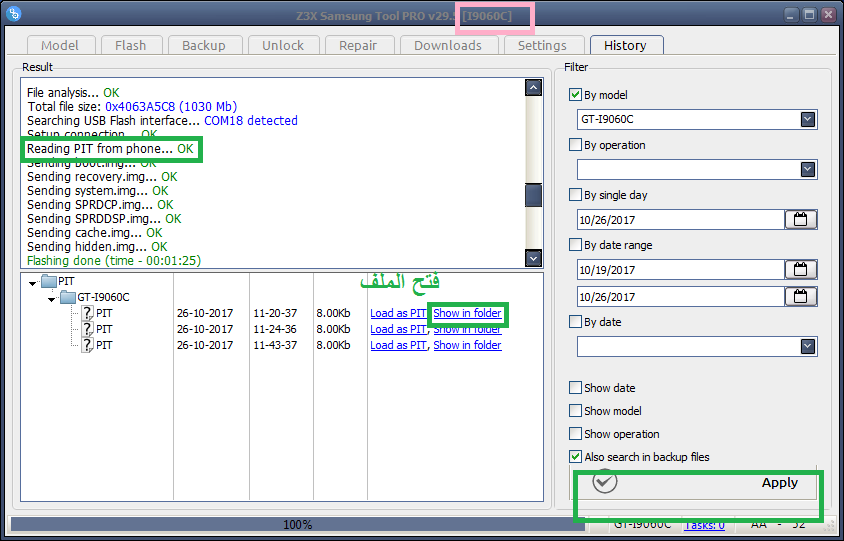Click the Apply checkmark icon
The height and width of the screenshot is (541, 844).
click(x=604, y=482)
